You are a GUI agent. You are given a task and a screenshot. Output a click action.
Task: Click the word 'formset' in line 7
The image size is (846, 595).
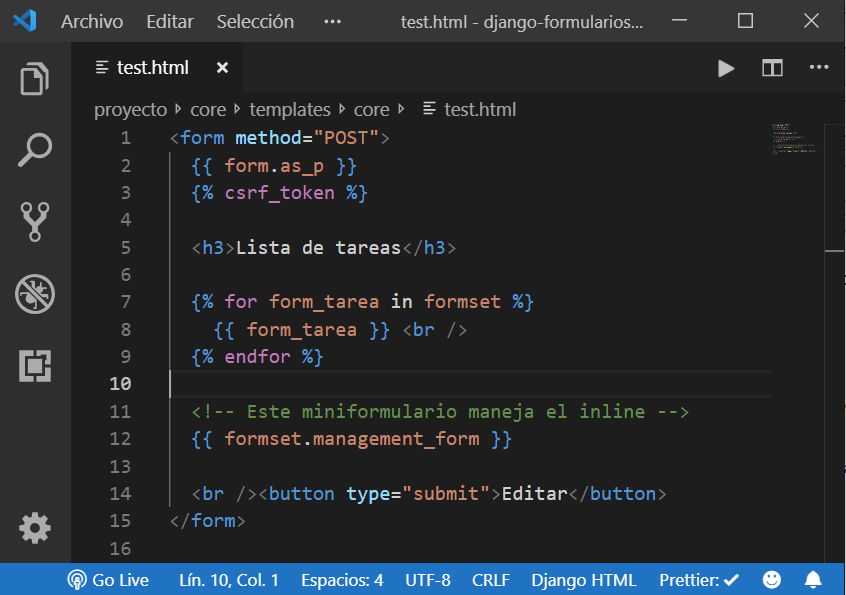pyautogui.click(x=462, y=302)
